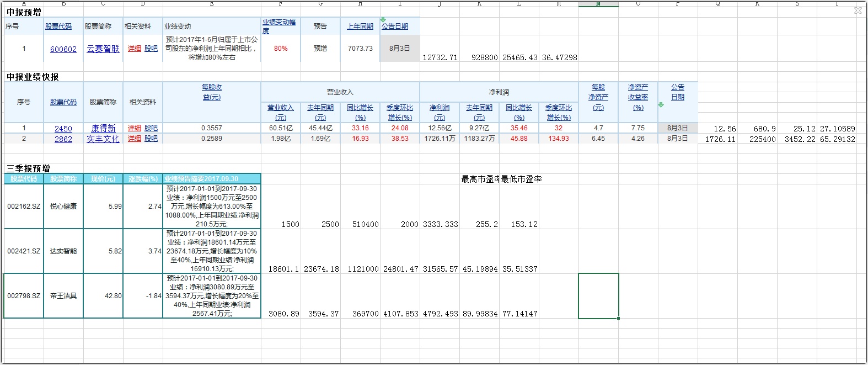This screenshot has width=868, height=365.
Task: Select cell showing 36.47298
Action: coord(559,49)
